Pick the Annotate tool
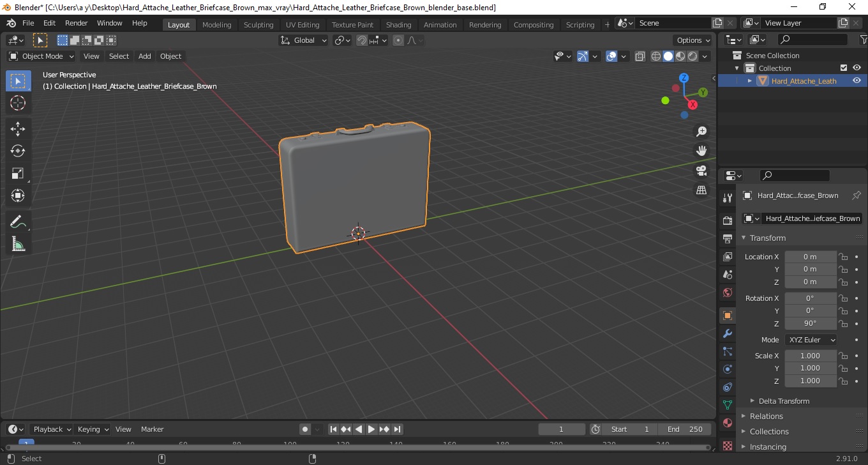Viewport: 868px width, 465px height. click(18, 222)
